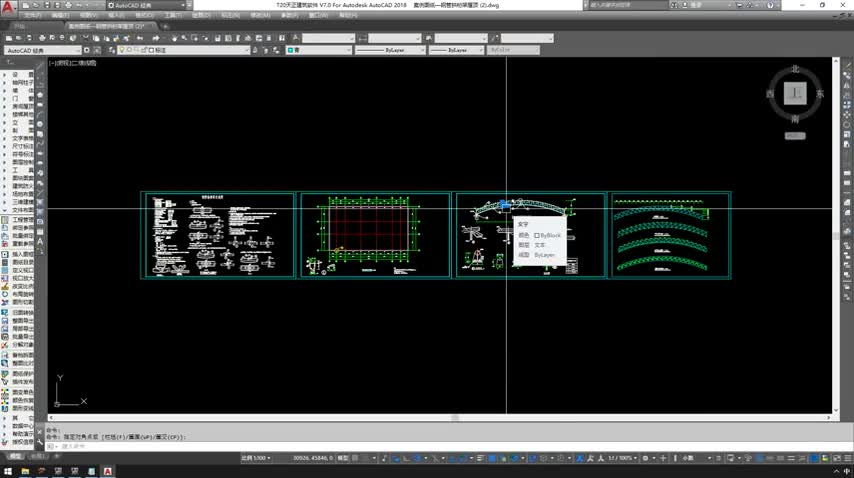Viewport: 854px width, 478px height.
Task: Toggle snap mode in status bar
Action: click(x=365, y=458)
